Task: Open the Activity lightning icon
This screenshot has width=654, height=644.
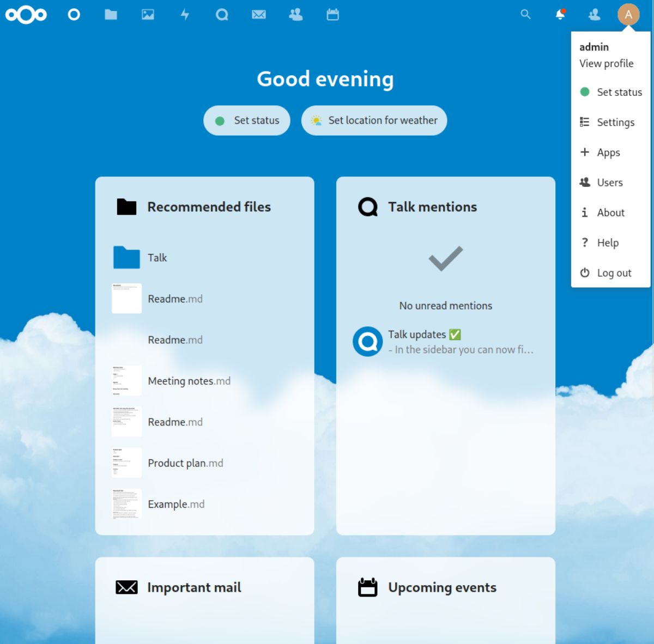Action: click(185, 15)
